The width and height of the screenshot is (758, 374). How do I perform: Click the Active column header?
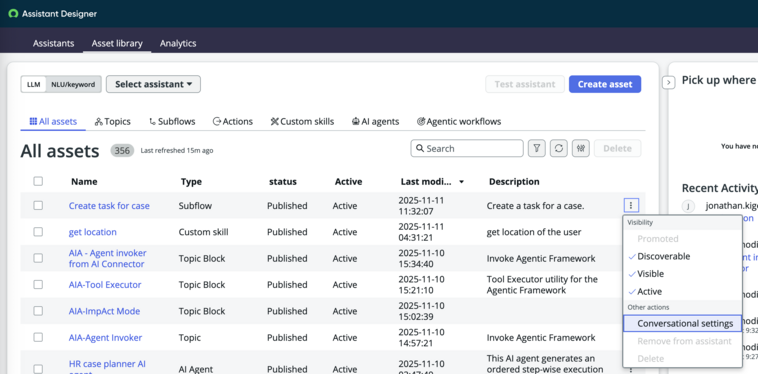(x=349, y=182)
